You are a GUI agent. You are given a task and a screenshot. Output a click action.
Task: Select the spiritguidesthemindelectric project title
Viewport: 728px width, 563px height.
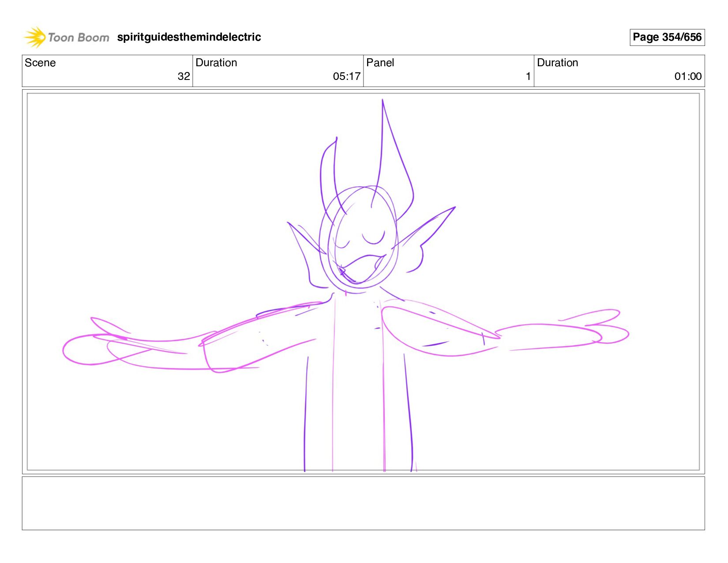pyautogui.click(x=189, y=37)
